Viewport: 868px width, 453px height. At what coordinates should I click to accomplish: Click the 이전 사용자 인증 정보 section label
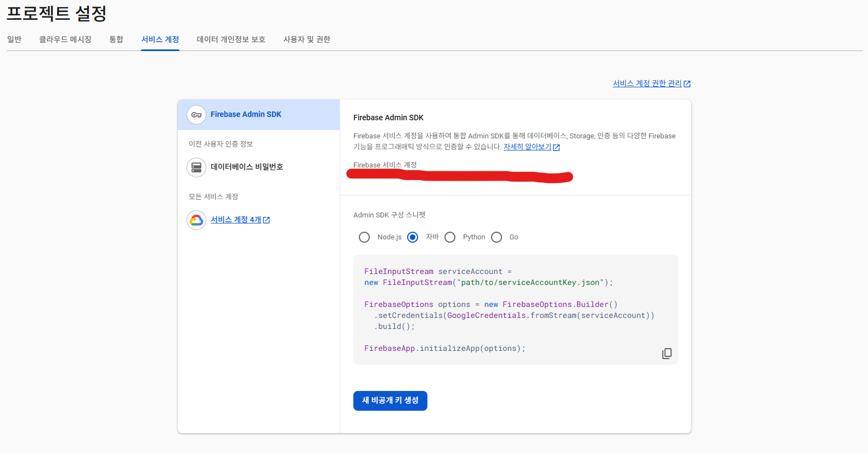pos(221,144)
